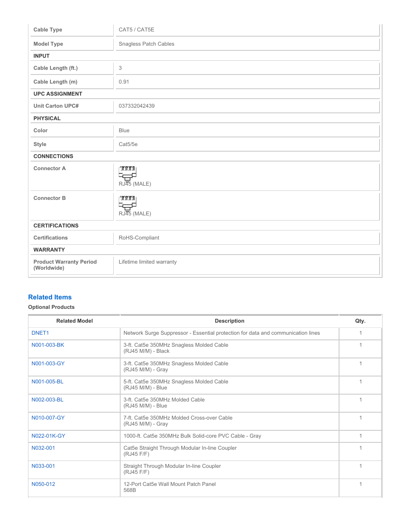Open the N002-003-BL model link

point(47,400)
